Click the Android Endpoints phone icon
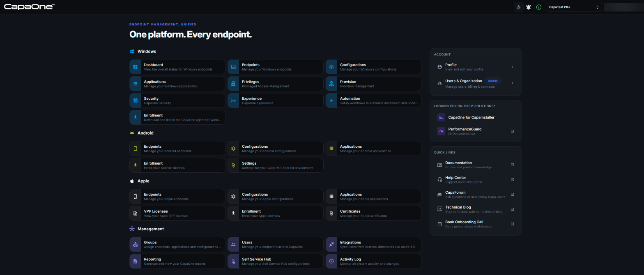 coord(135,149)
